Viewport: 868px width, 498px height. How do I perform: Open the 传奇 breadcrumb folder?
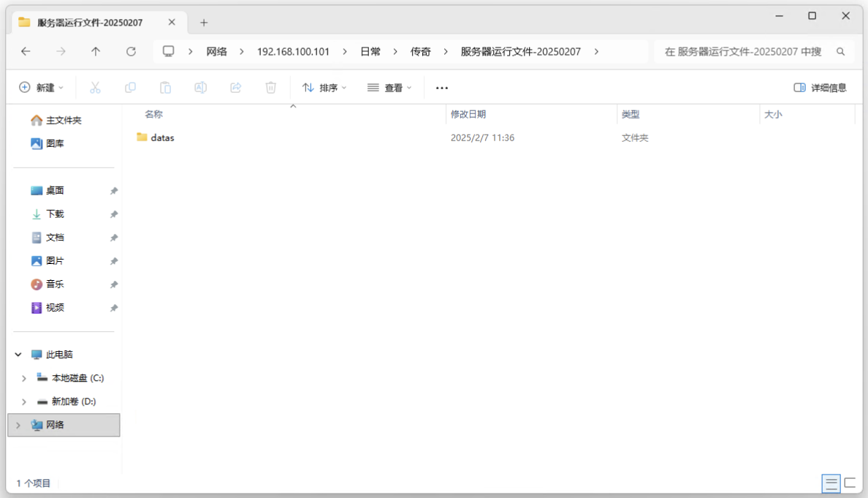[x=420, y=51]
